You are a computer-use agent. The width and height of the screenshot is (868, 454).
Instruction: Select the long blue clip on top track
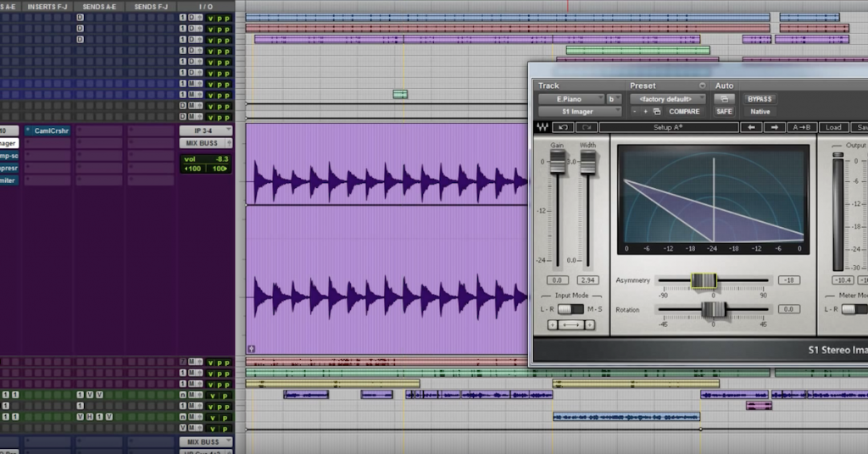(x=508, y=18)
